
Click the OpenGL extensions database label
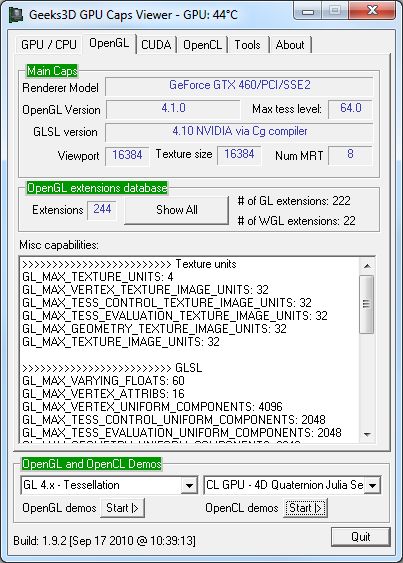tap(97, 188)
